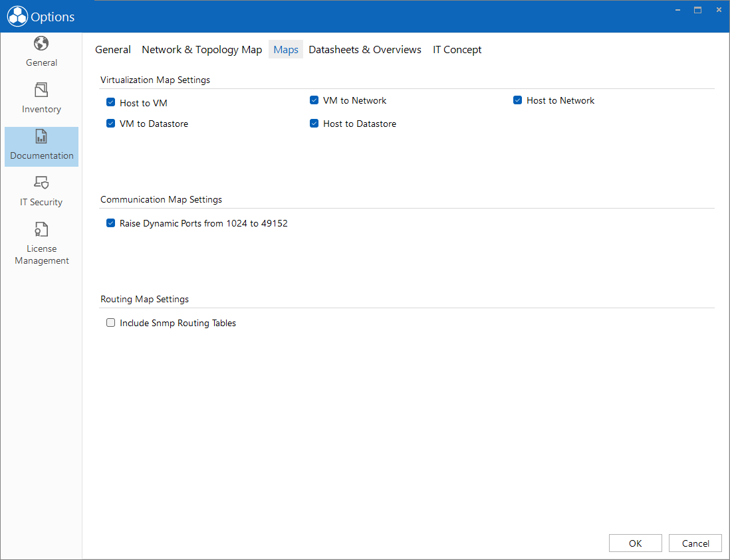Image resolution: width=730 pixels, height=560 pixels.
Task: Disable Raise Dynamic Ports checkbox
Action: click(111, 223)
